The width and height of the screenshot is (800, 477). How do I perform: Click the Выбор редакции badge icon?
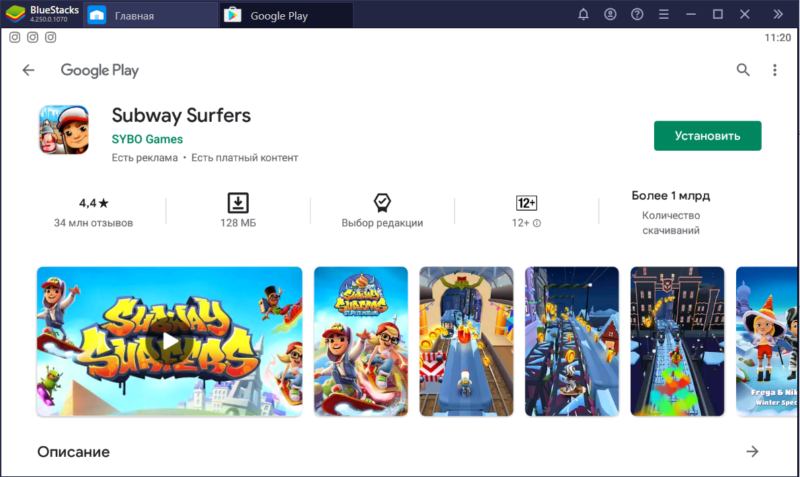pos(382,203)
